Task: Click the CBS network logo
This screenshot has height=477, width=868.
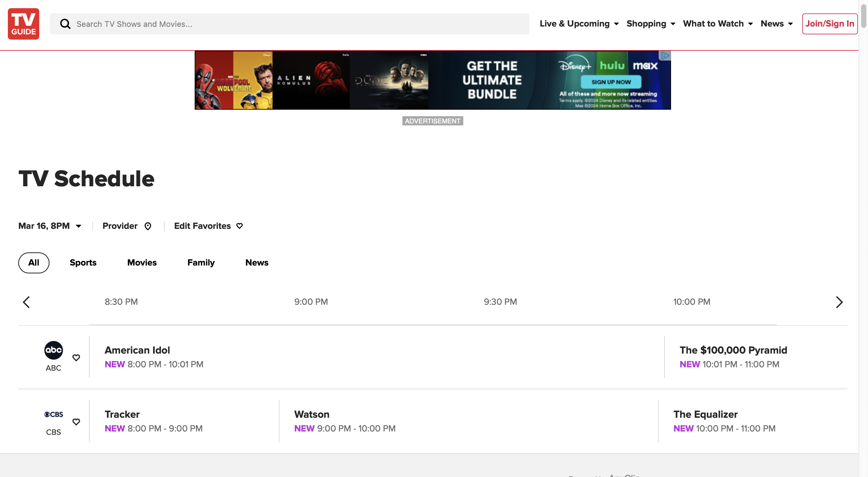Action: (x=53, y=414)
